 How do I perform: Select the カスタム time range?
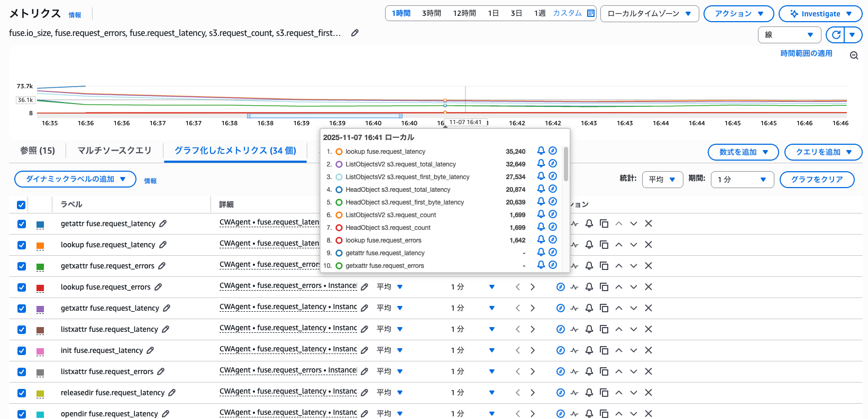pos(567,13)
